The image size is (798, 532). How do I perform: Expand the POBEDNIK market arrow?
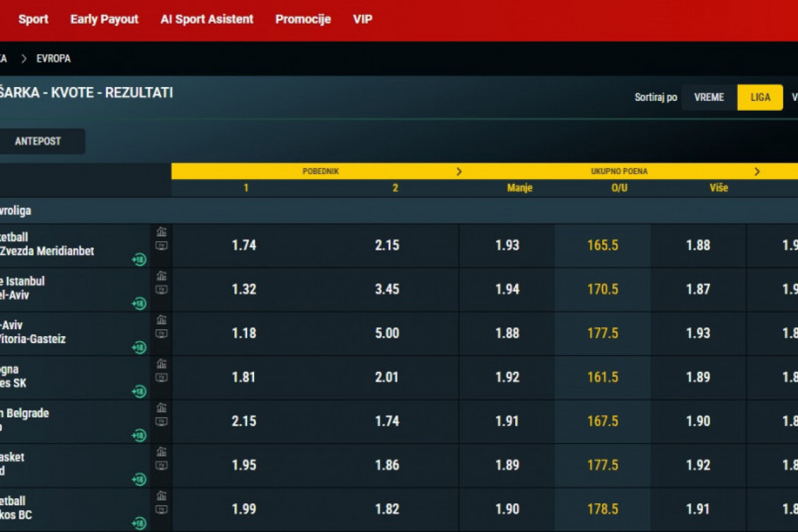click(459, 171)
